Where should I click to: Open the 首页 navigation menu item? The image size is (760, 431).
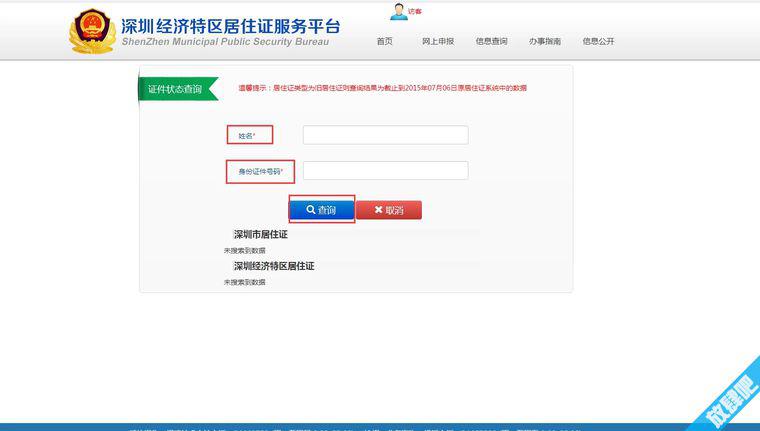[385, 41]
